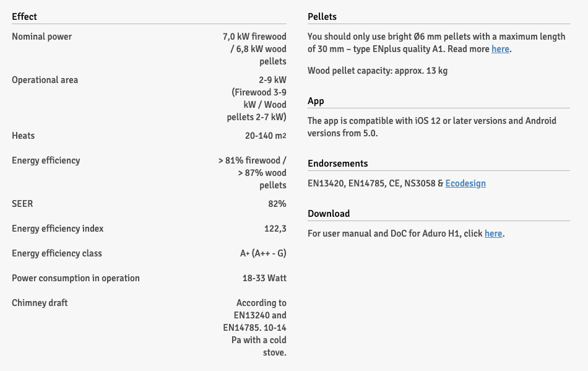The height and width of the screenshot is (371, 588).
Task: Click the App section heading
Action: (x=316, y=101)
